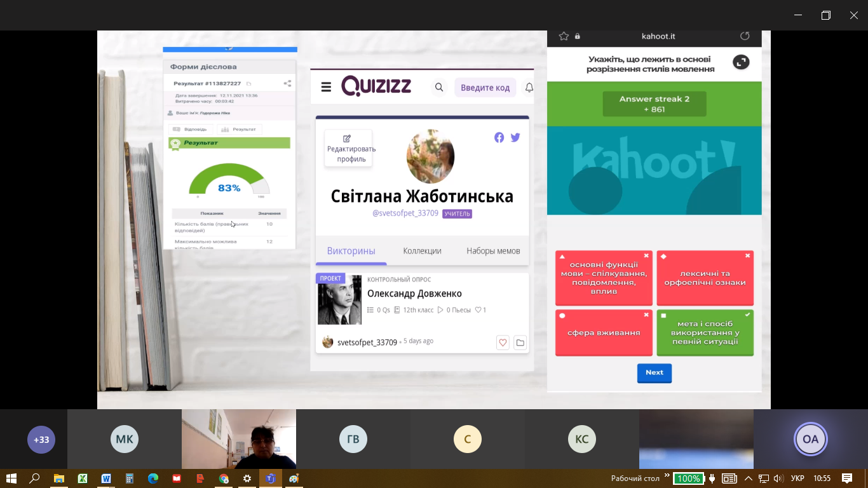The width and height of the screenshot is (868, 488).
Task: Select answer "сфера вживання"
Action: (604, 333)
